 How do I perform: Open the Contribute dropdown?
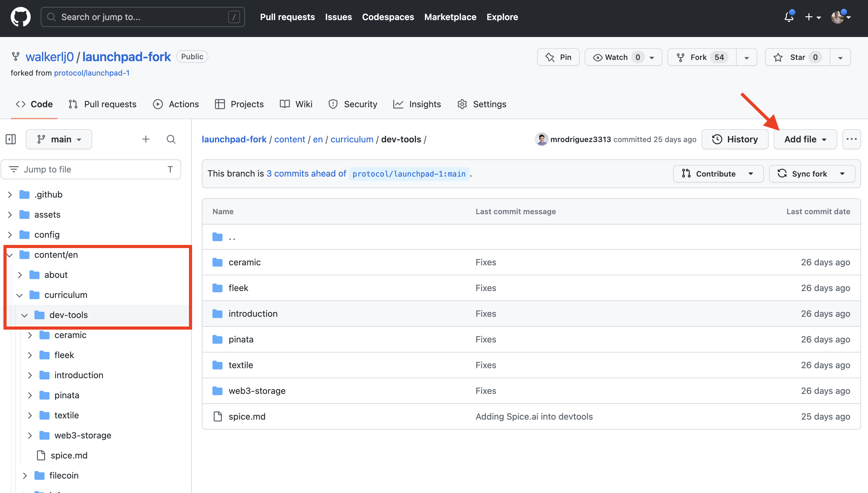(x=718, y=174)
